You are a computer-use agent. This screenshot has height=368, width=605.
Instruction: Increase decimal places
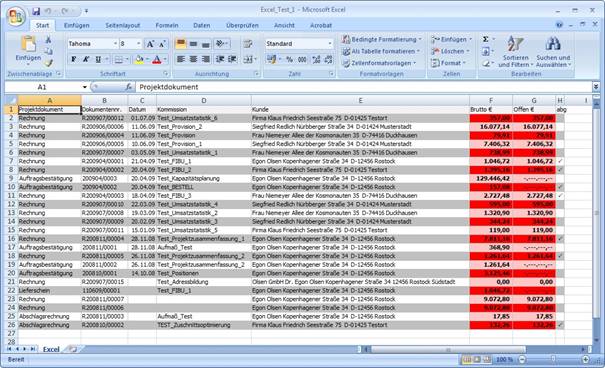click(316, 59)
